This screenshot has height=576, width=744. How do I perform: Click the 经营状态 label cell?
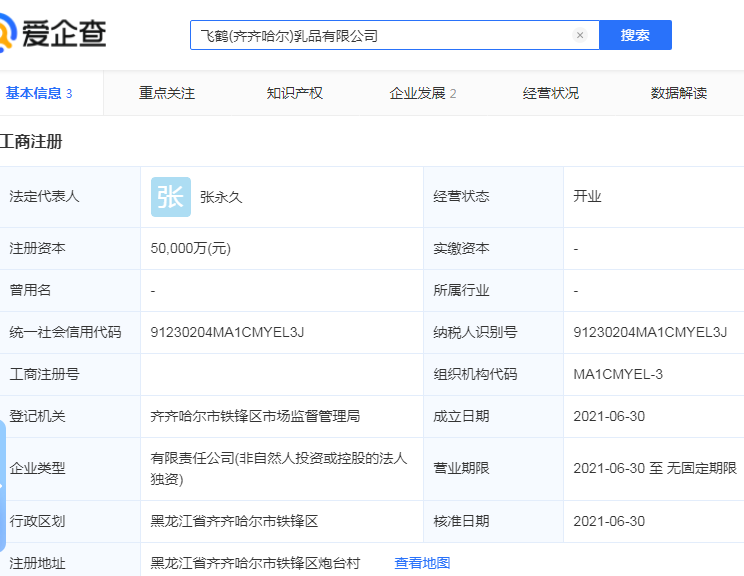point(493,197)
